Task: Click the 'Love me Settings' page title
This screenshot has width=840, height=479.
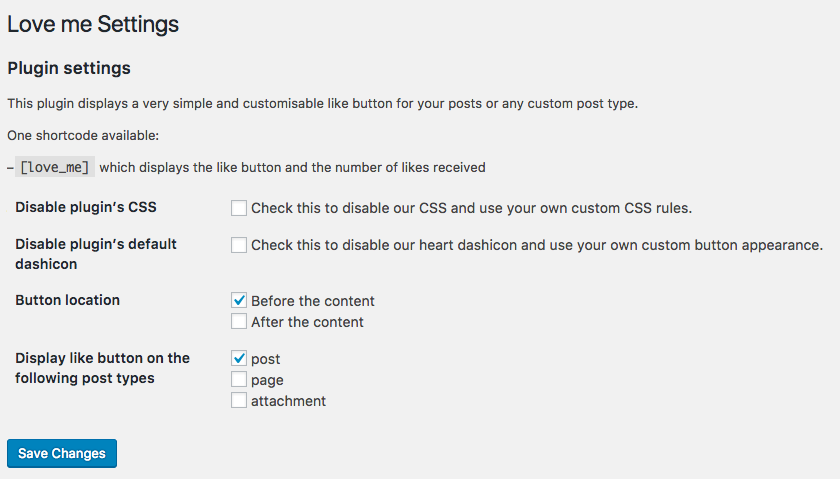Action: [x=93, y=24]
